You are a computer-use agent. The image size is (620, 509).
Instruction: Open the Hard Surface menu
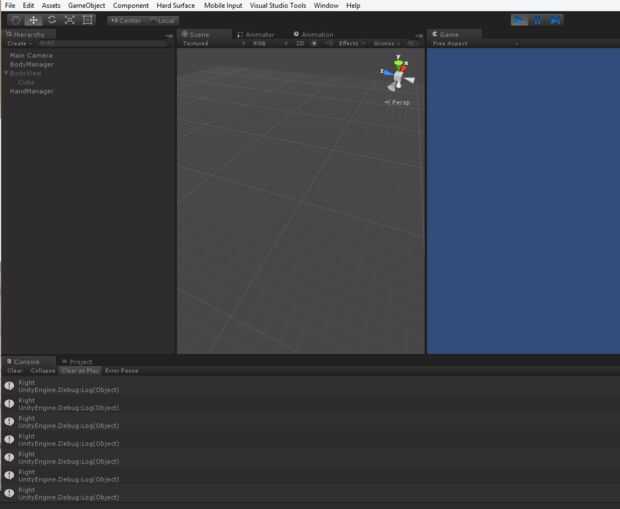pyautogui.click(x=176, y=5)
